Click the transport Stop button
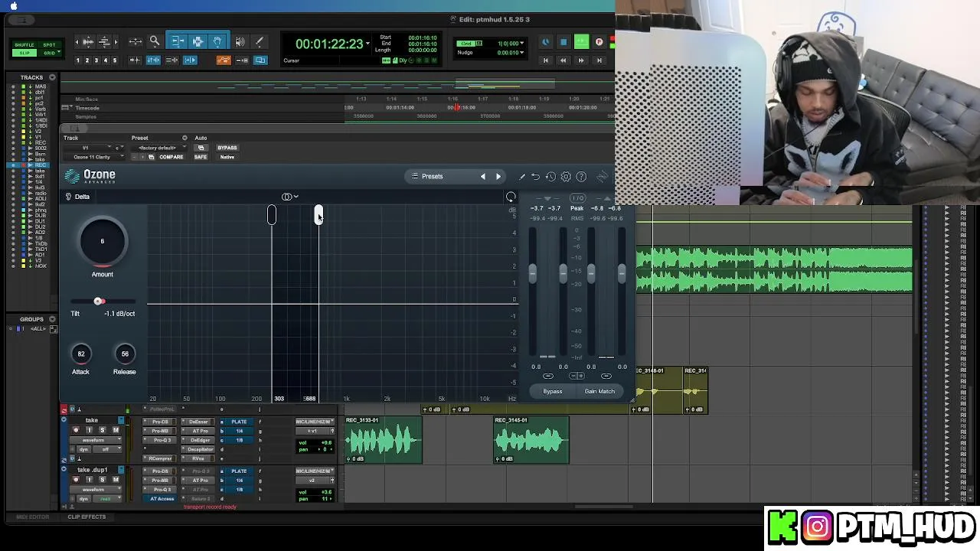The height and width of the screenshot is (551, 980). point(563,42)
